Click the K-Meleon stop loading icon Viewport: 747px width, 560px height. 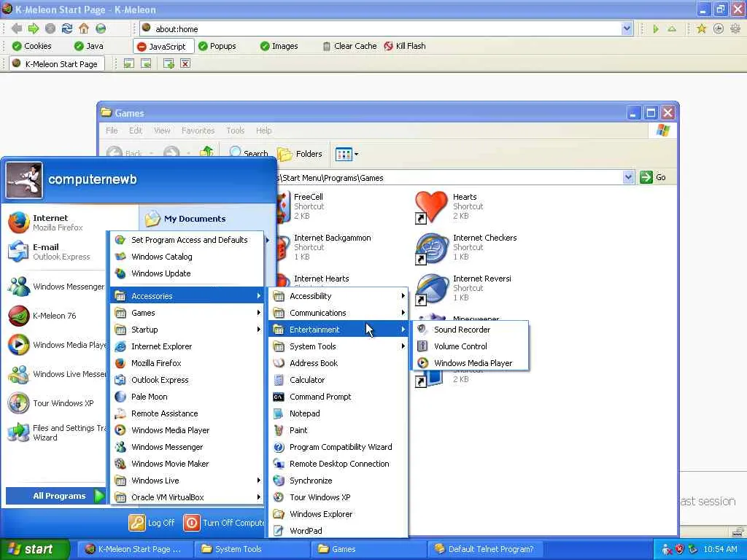(50, 28)
